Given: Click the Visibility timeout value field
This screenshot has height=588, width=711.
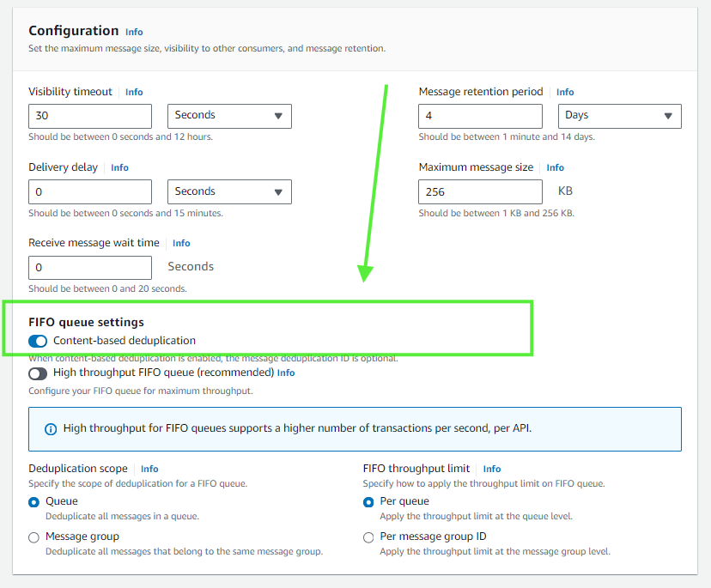Looking at the screenshot, I should click(x=89, y=116).
